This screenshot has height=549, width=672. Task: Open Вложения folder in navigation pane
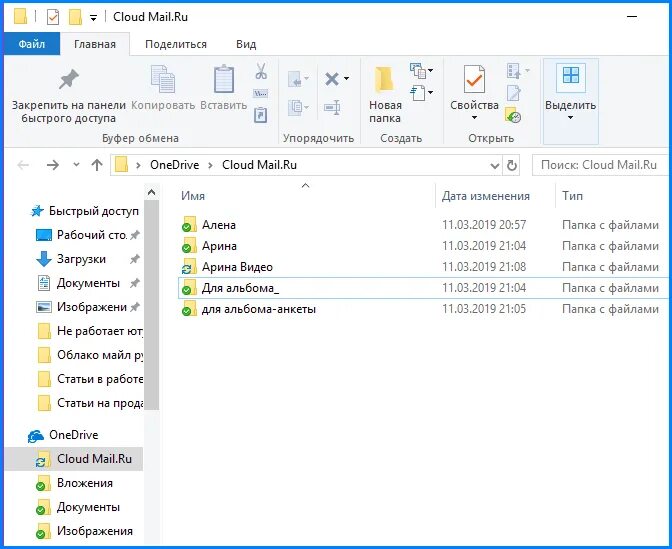84,483
